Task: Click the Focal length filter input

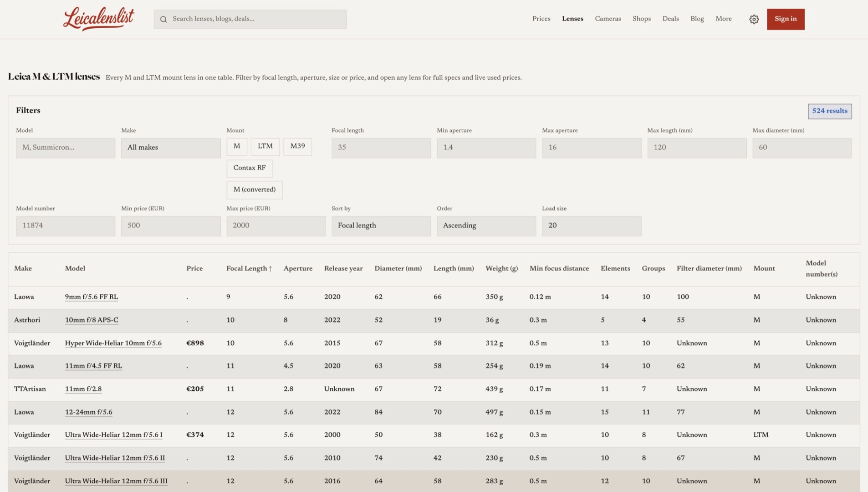Action: 381,148
